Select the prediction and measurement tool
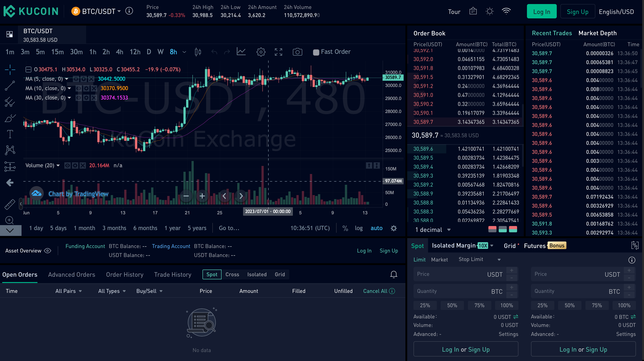 (10, 166)
